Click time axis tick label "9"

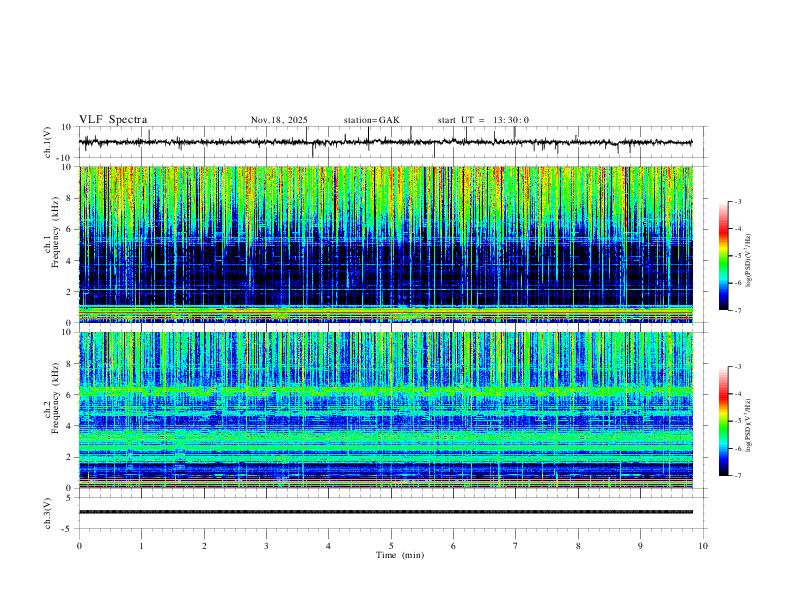coord(640,546)
